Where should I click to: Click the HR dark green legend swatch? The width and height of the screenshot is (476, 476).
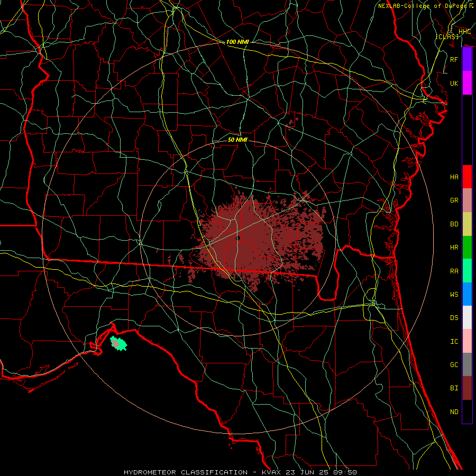(467, 247)
